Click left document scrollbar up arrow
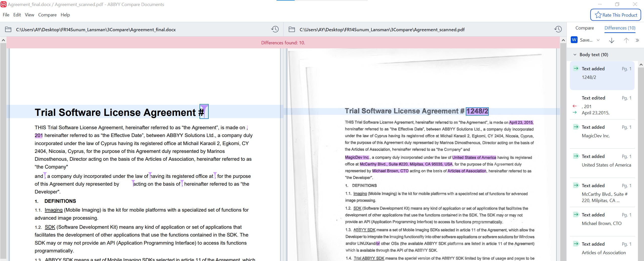The height and width of the screenshot is (261, 644). (x=3, y=40)
